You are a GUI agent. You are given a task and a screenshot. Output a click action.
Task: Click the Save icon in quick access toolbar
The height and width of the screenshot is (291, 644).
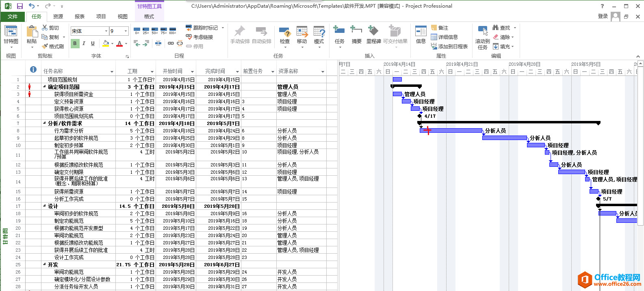pyautogui.click(x=20, y=6)
